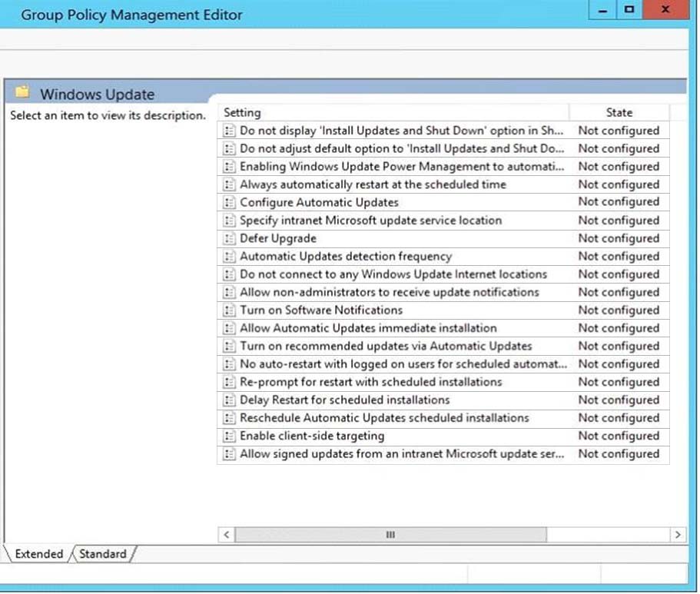Minimize the Group Policy Management Editor window
700x594 pixels.
[602, 9]
